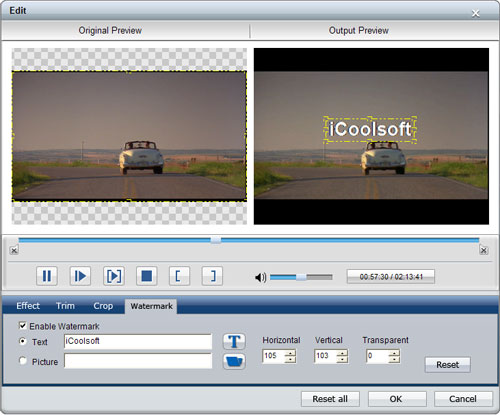500x415 pixels.
Task: Select the Watermark tab
Action: (151, 306)
